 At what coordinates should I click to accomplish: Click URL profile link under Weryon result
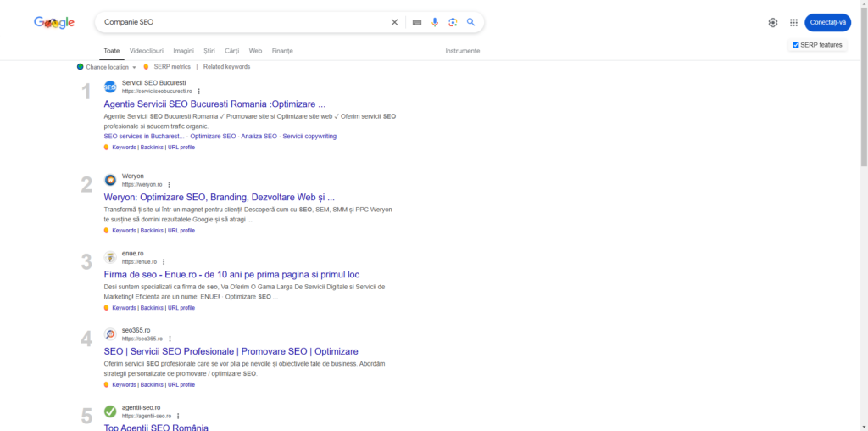(181, 231)
